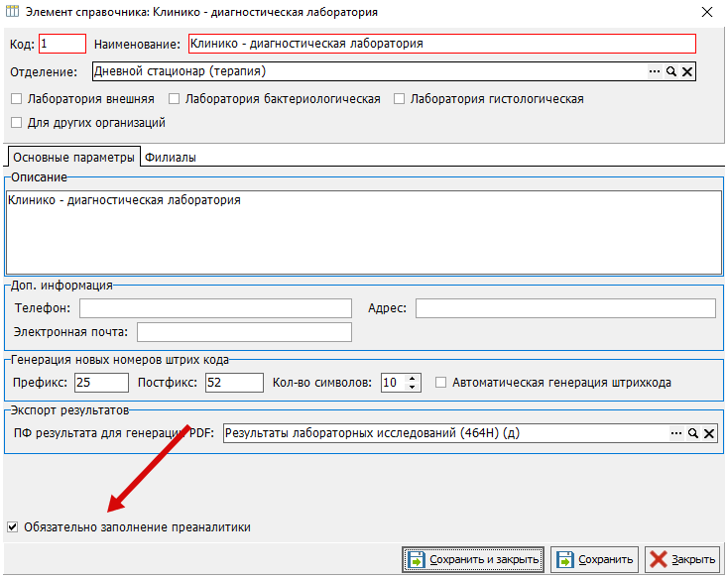Search print forms with PDF field magnifier

coord(692,433)
